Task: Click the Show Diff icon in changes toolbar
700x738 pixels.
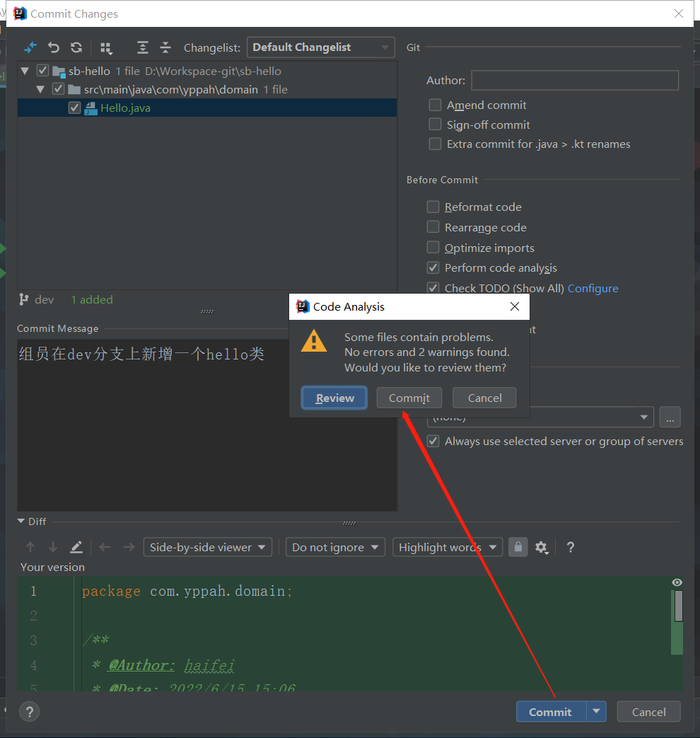Action: (x=30, y=47)
